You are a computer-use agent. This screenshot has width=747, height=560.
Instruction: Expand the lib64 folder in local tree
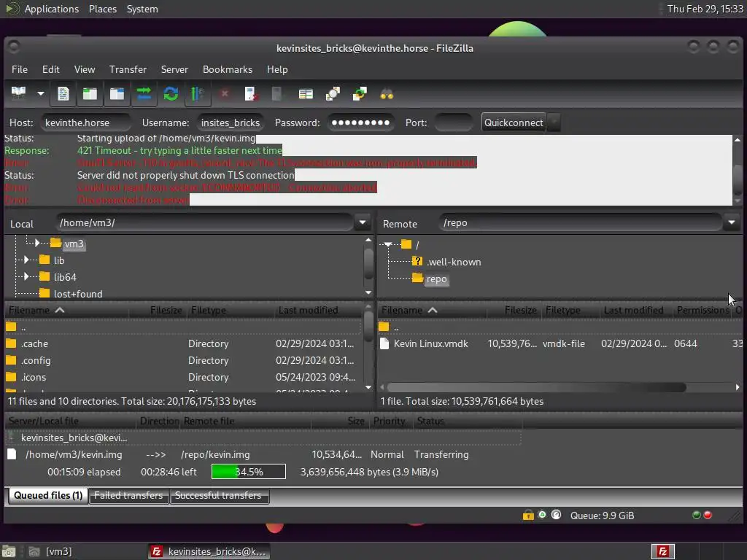[x=26, y=276]
